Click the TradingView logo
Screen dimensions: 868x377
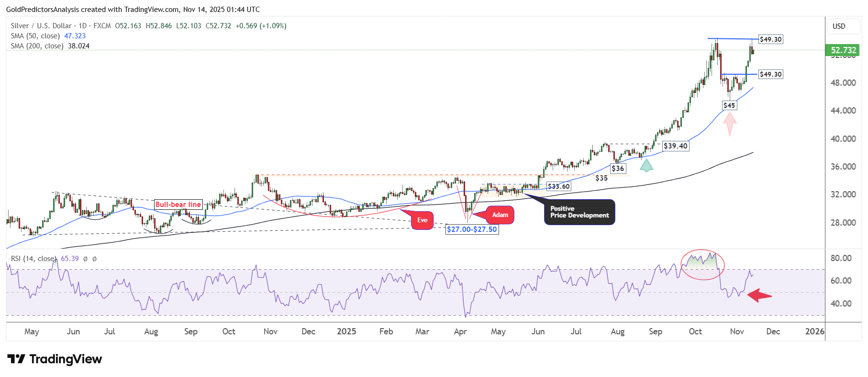click(x=55, y=359)
